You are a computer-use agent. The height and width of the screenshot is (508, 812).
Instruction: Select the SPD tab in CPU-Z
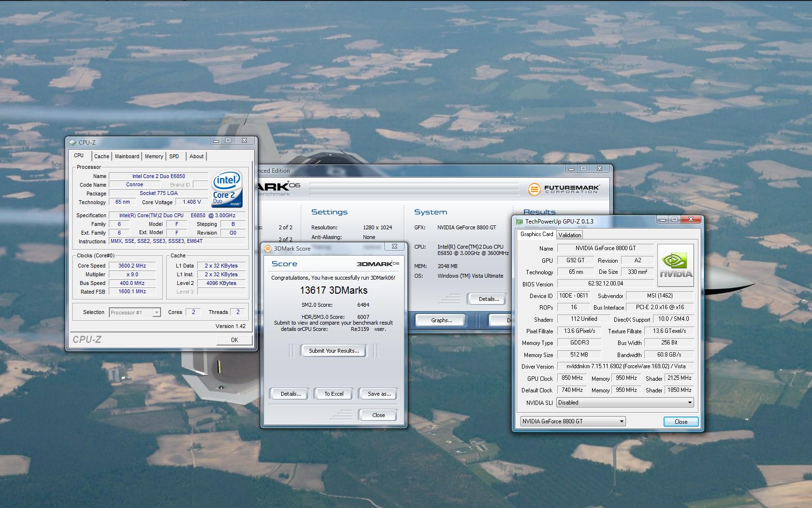click(x=174, y=156)
